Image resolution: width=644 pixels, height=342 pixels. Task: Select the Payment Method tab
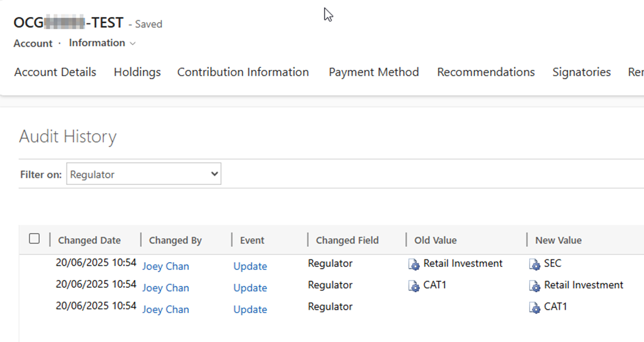(374, 73)
